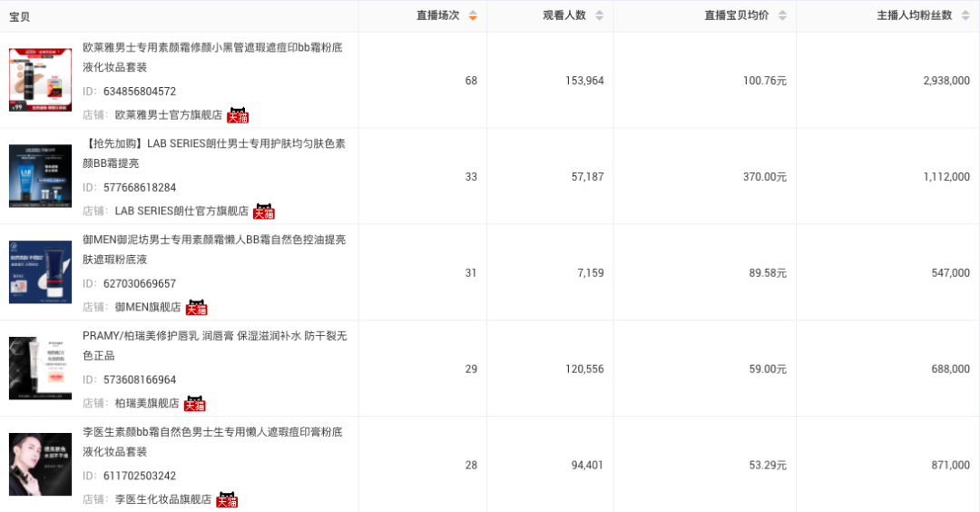Open LAB SERIES BB霜 product thumbnail

[40, 176]
